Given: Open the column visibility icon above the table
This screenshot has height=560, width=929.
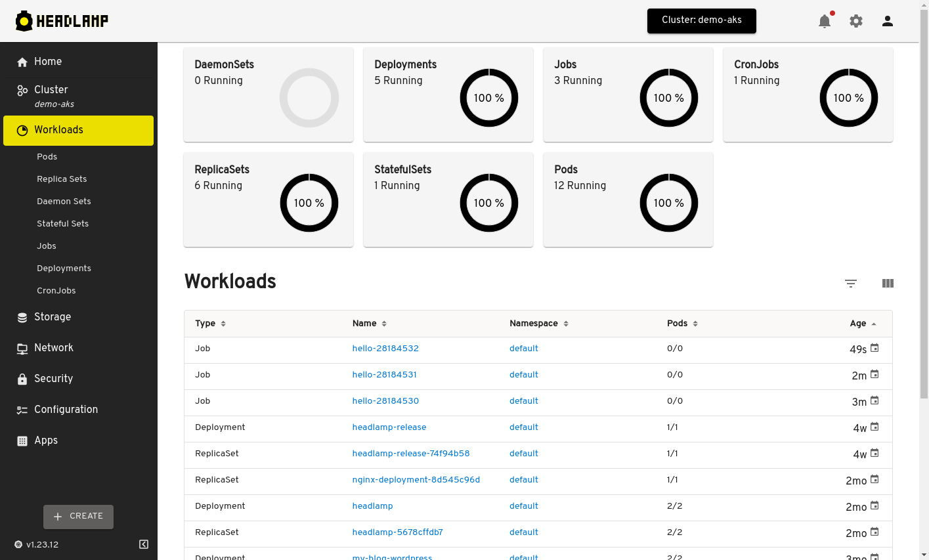Looking at the screenshot, I should point(888,283).
